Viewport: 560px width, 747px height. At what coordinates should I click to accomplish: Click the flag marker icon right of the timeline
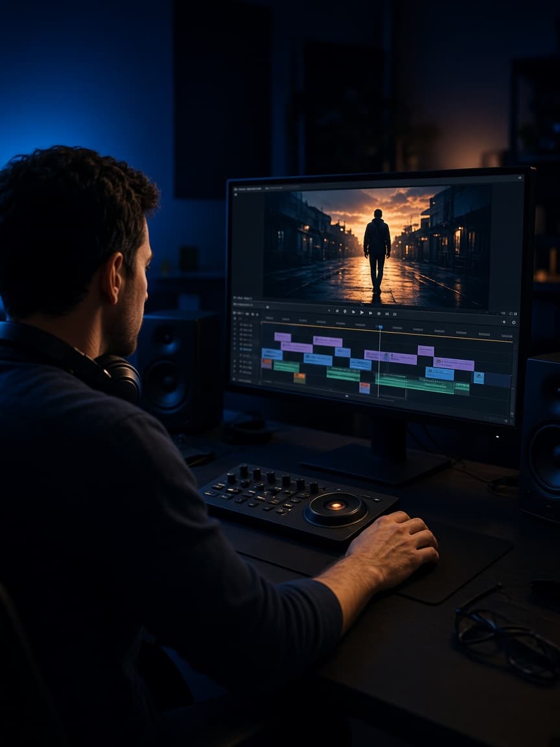[x=504, y=322]
